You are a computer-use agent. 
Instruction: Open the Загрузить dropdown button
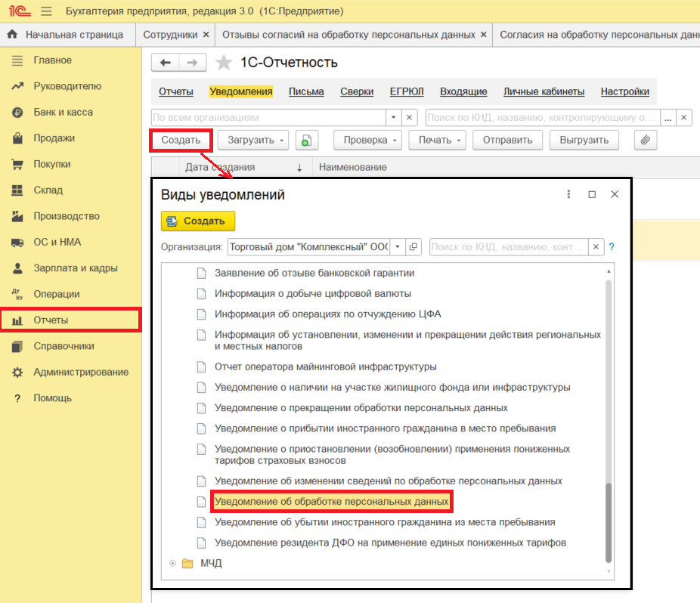click(x=252, y=140)
